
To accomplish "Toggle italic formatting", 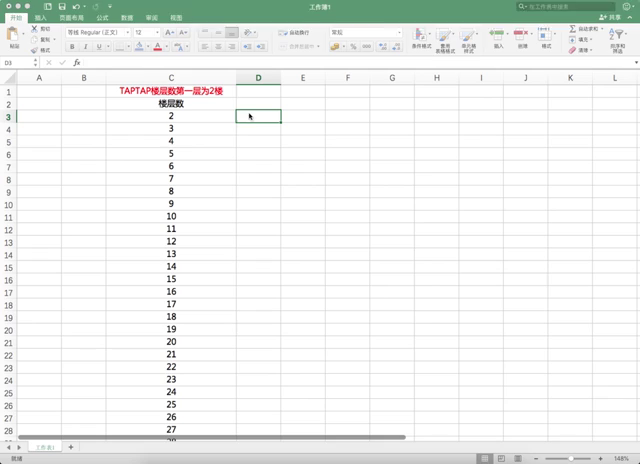I will (x=85, y=46).
